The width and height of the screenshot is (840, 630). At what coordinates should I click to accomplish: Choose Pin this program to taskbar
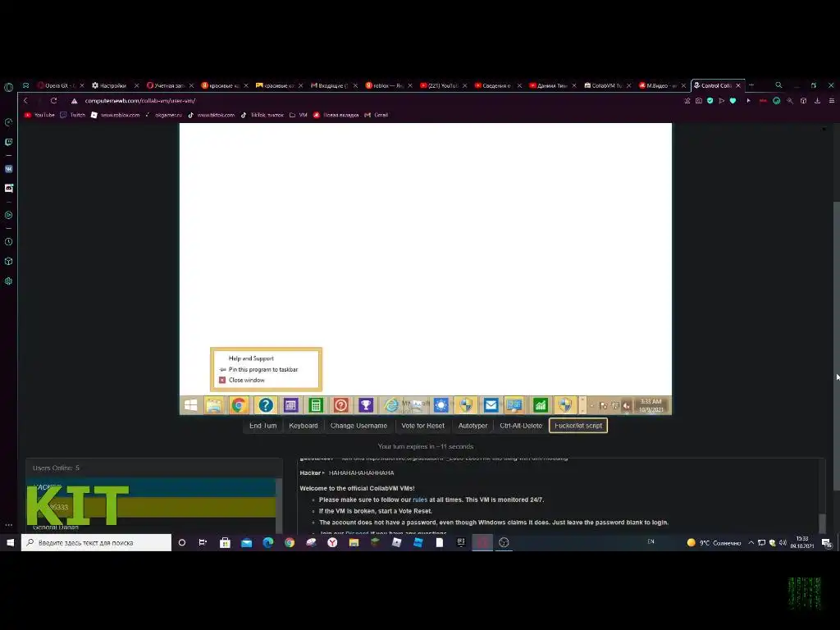[x=263, y=369]
